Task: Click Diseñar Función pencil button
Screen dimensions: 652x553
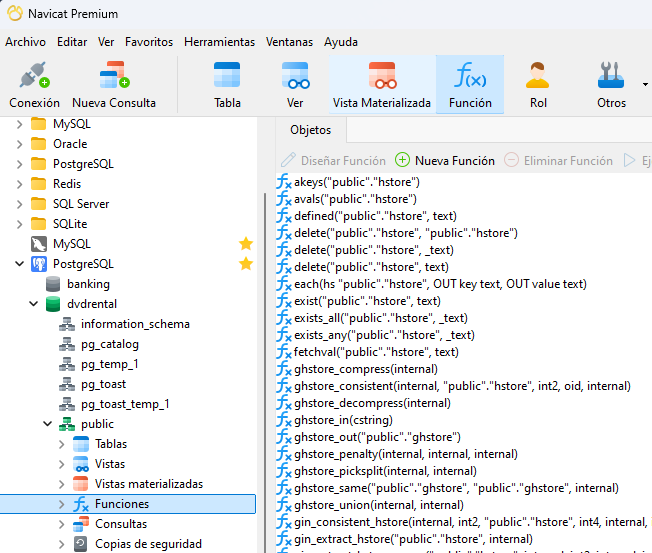Action: 333,160
